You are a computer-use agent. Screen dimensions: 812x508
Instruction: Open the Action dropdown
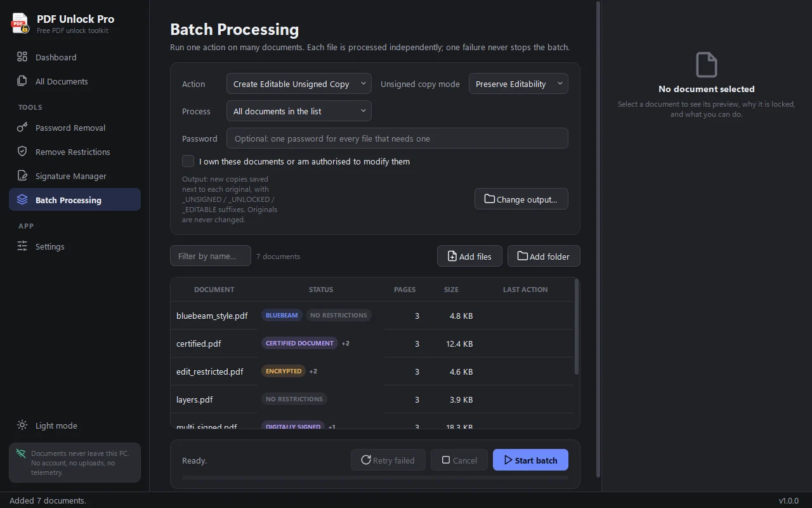coord(299,84)
